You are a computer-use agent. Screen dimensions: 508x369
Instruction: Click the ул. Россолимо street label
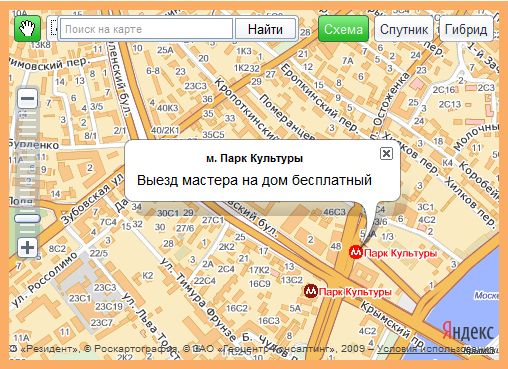46,279
